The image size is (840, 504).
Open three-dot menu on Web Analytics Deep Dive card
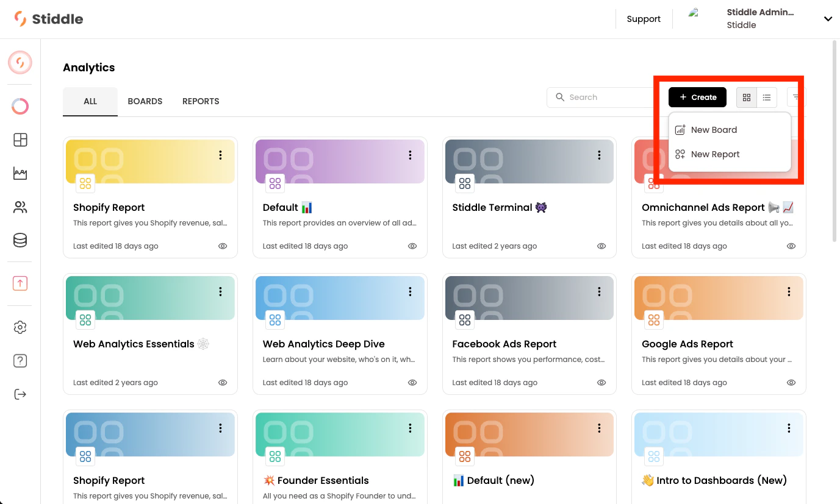[410, 292]
